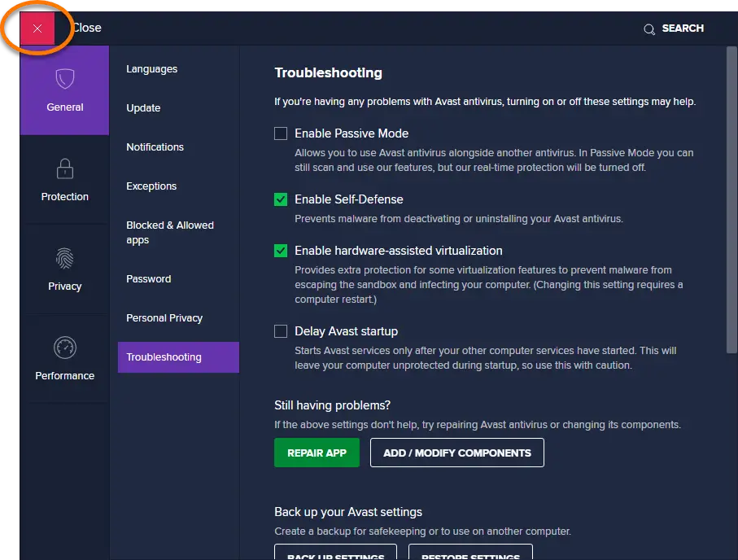738x560 pixels.
Task: Check Delay Avast startup
Action: pyautogui.click(x=281, y=331)
